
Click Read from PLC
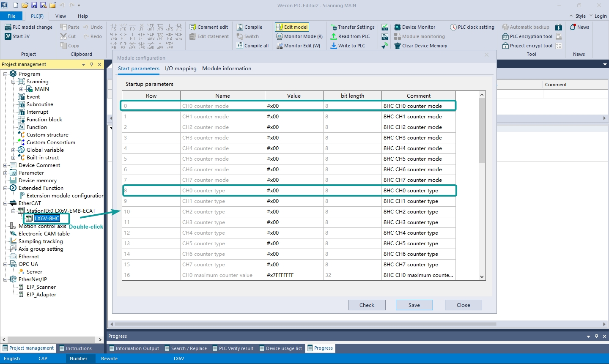pyautogui.click(x=350, y=36)
